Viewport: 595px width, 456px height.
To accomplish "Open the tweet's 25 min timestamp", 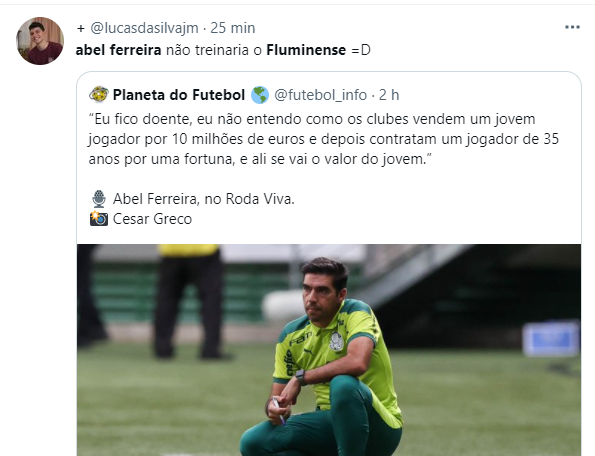I will (x=233, y=28).
